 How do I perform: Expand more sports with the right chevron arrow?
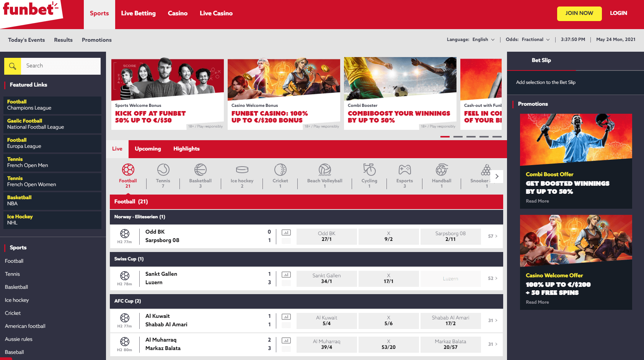(497, 176)
